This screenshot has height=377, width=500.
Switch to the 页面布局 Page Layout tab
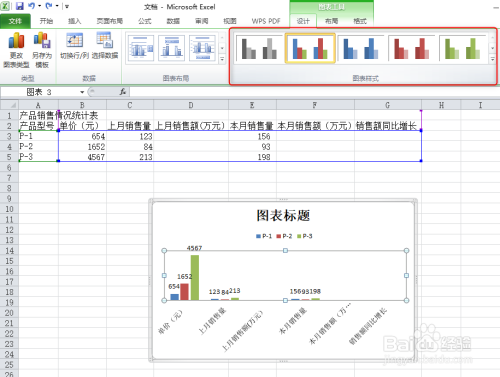point(110,21)
